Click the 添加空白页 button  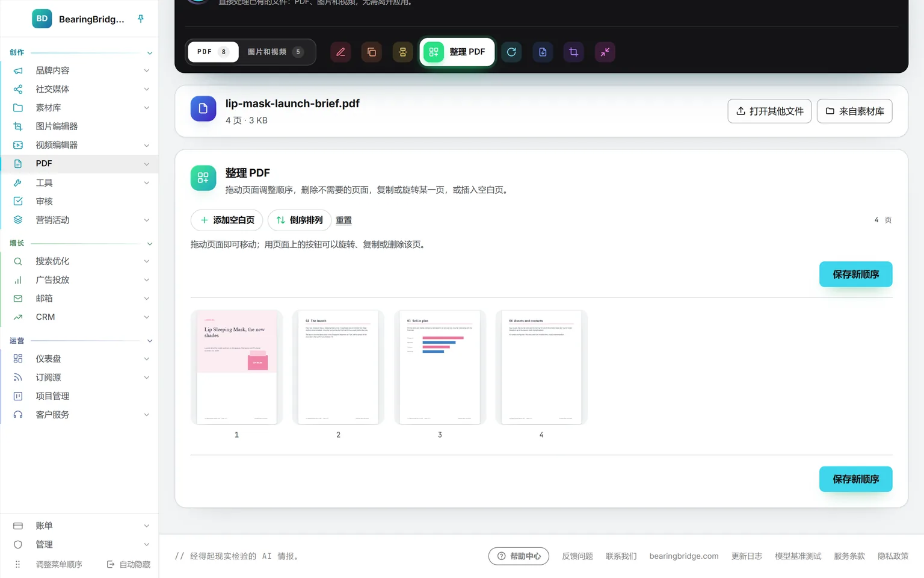click(x=227, y=220)
